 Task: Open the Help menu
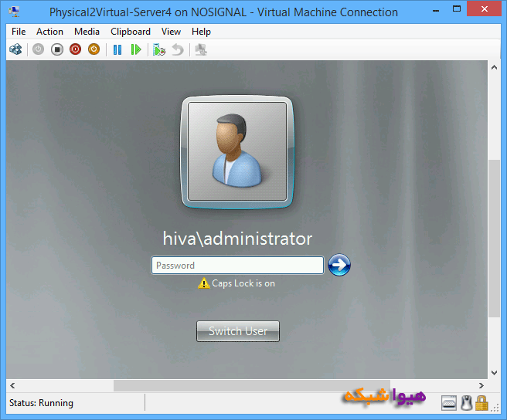[201, 32]
